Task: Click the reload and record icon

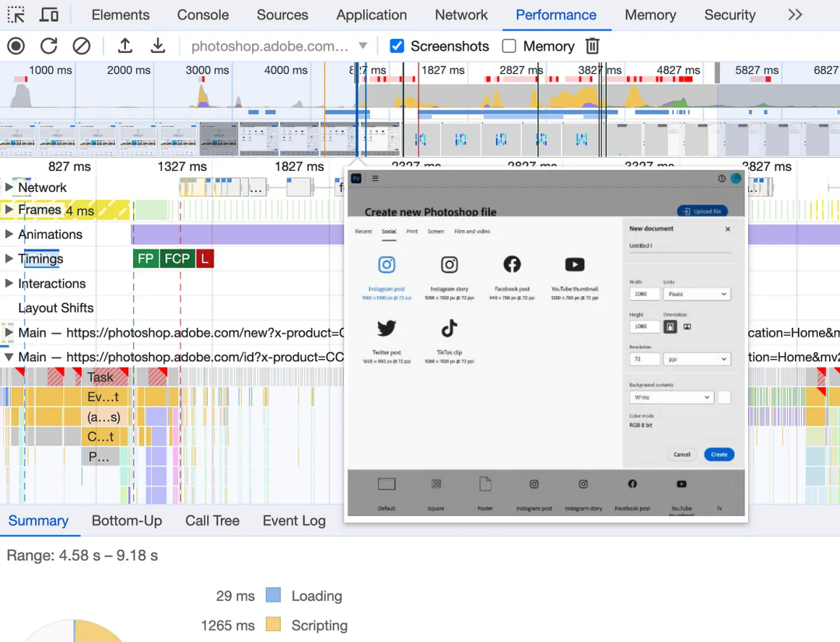Action: 49,46
